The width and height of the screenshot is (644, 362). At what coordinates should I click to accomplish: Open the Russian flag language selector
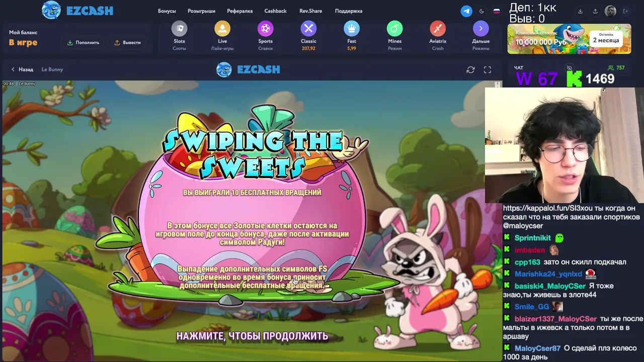497,11
